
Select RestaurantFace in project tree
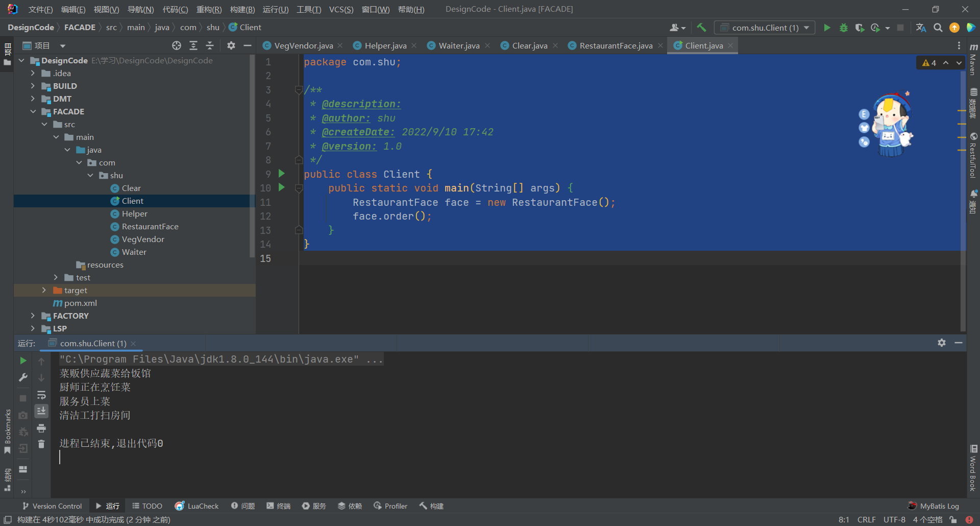pyautogui.click(x=150, y=226)
